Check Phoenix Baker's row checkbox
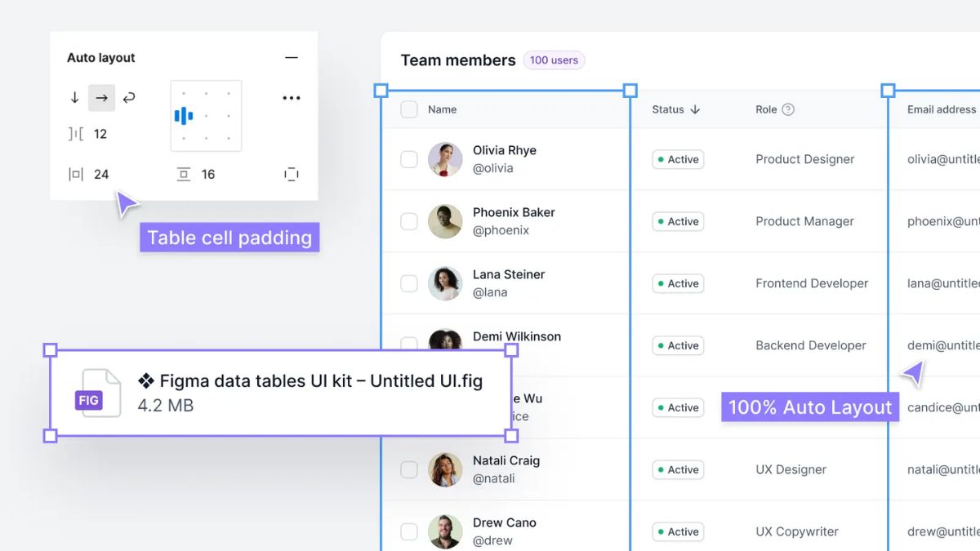The height and width of the screenshot is (551, 980). click(x=408, y=221)
